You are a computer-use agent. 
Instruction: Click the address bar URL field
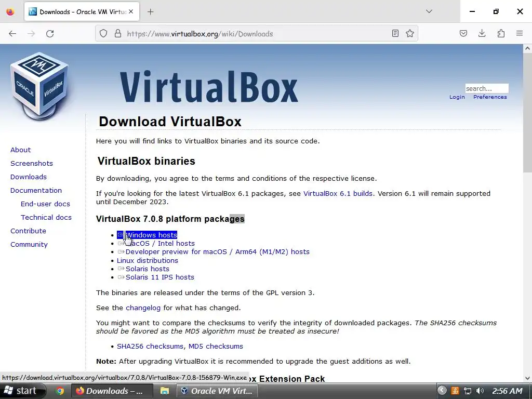[x=256, y=34]
